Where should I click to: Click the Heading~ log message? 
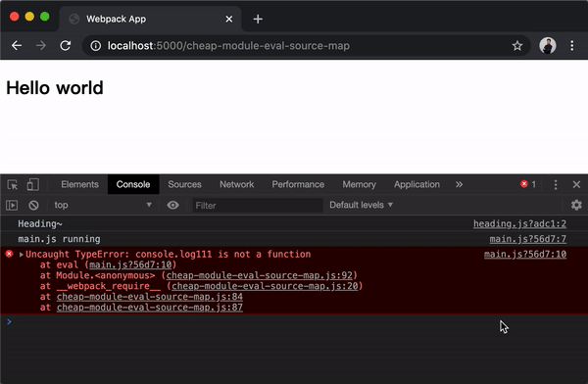(40, 224)
